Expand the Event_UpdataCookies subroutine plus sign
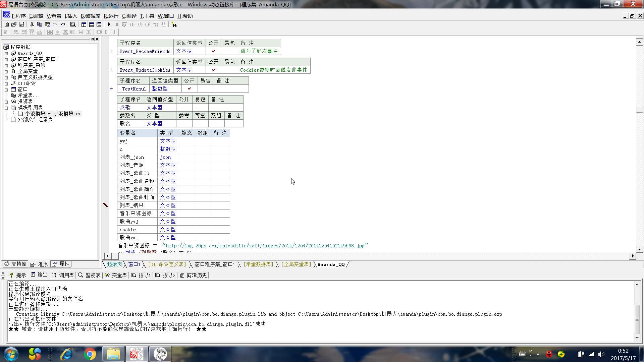Viewport: 644px width, 362px height. pos(111,70)
